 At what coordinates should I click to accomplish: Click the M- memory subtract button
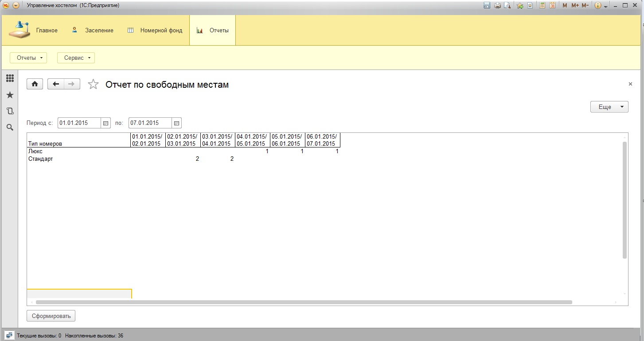pos(585,5)
